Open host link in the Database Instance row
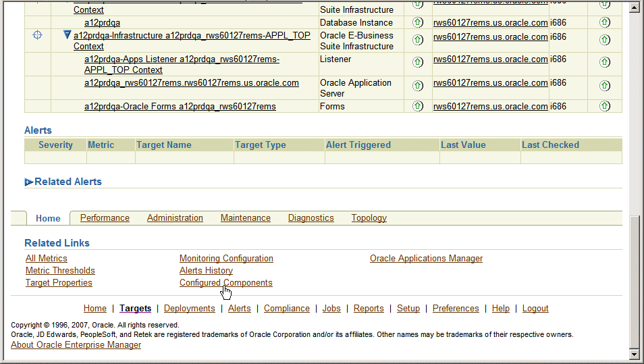 coord(490,22)
